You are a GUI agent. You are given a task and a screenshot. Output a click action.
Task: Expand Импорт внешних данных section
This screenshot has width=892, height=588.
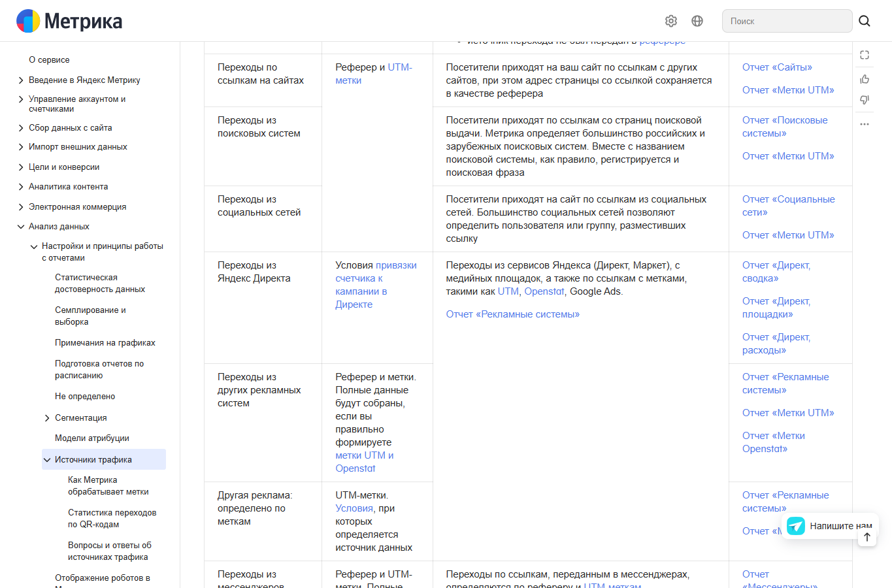coord(21,147)
